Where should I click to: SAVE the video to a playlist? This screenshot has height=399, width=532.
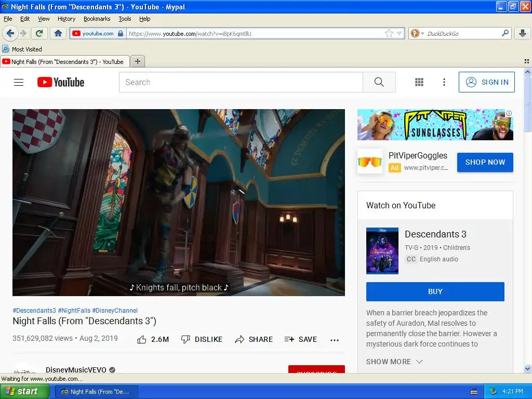pyautogui.click(x=301, y=339)
